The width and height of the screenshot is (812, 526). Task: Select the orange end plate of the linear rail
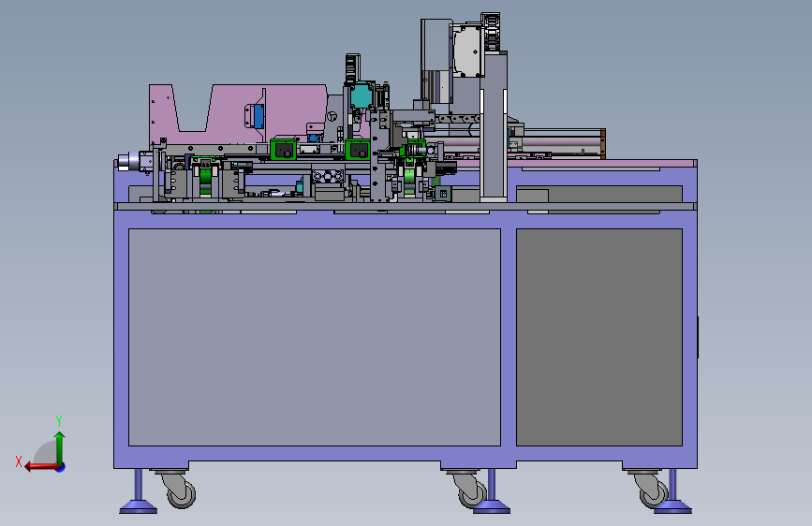(603, 144)
